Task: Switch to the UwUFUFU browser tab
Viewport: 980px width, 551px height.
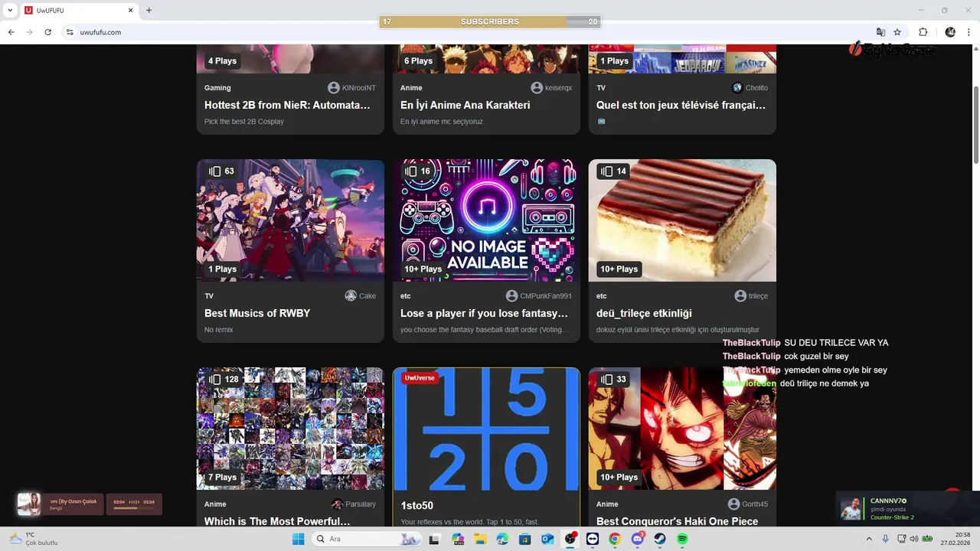Action: point(78,11)
